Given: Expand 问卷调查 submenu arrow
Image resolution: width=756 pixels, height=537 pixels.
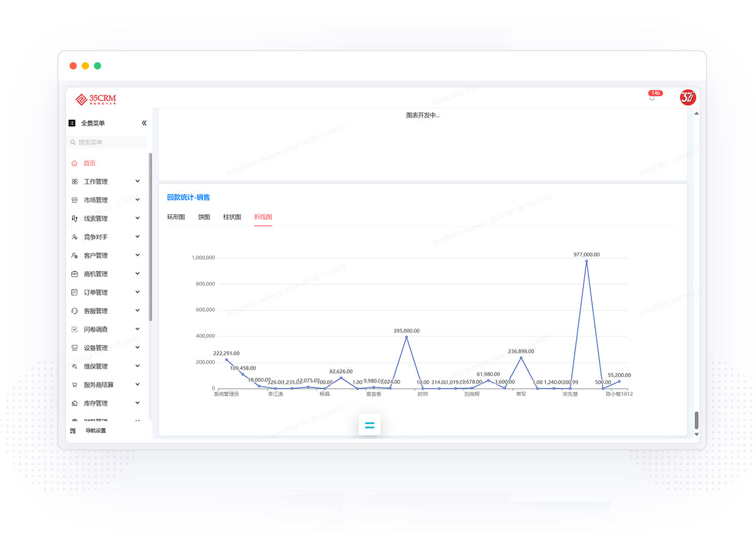Looking at the screenshot, I should pyautogui.click(x=138, y=329).
